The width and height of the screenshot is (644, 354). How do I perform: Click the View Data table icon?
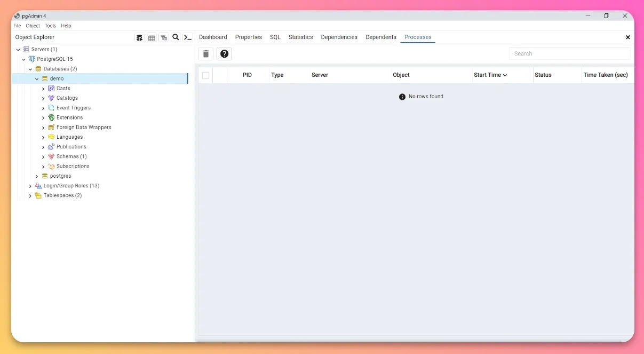point(152,37)
